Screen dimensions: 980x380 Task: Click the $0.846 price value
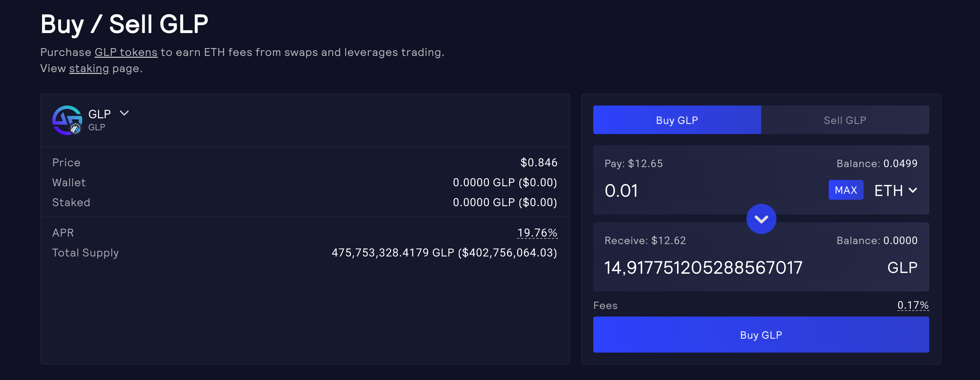[x=539, y=163]
